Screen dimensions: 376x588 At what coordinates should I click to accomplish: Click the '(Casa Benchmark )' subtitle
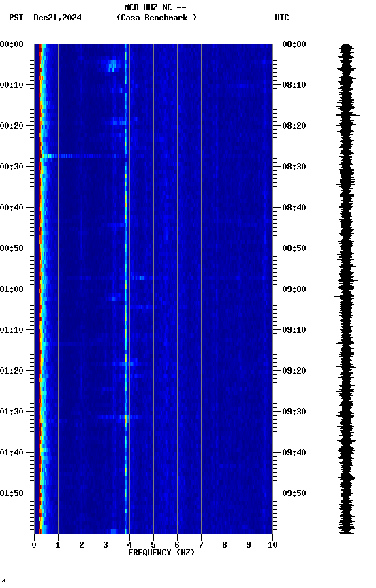(x=157, y=18)
